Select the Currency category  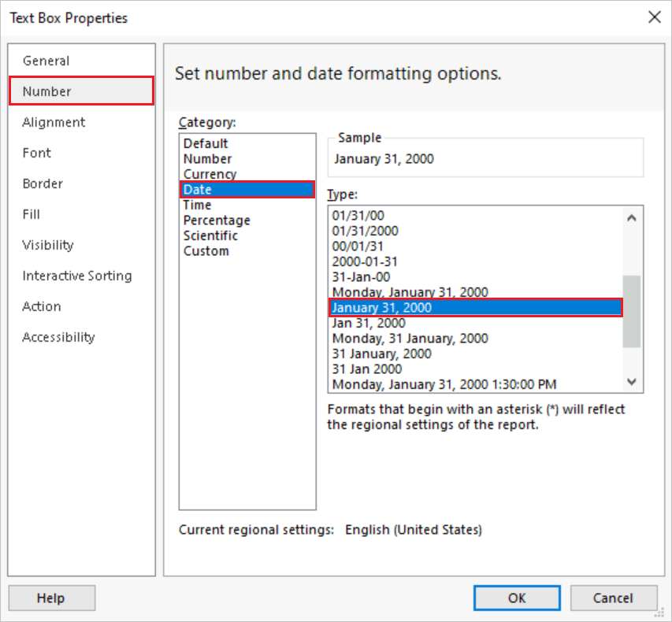click(x=210, y=173)
